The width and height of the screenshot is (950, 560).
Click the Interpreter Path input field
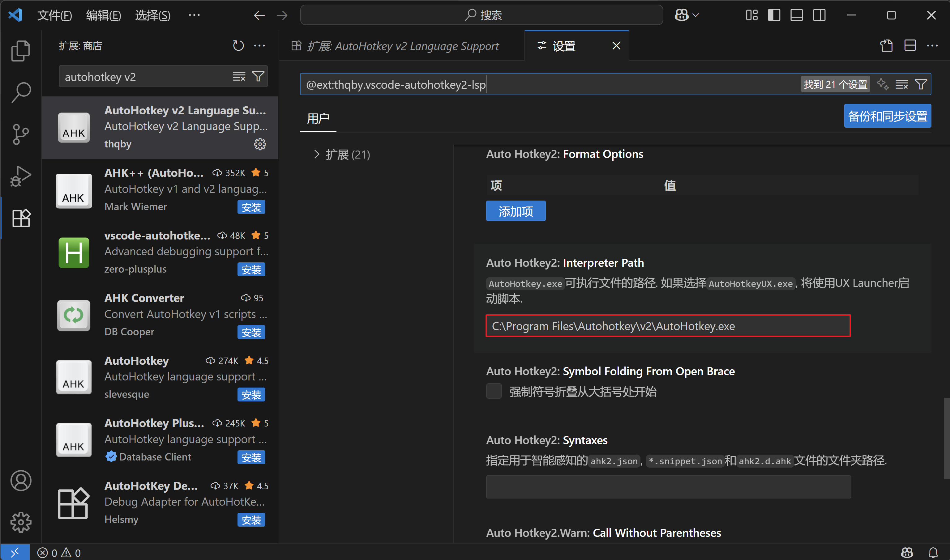point(668,326)
